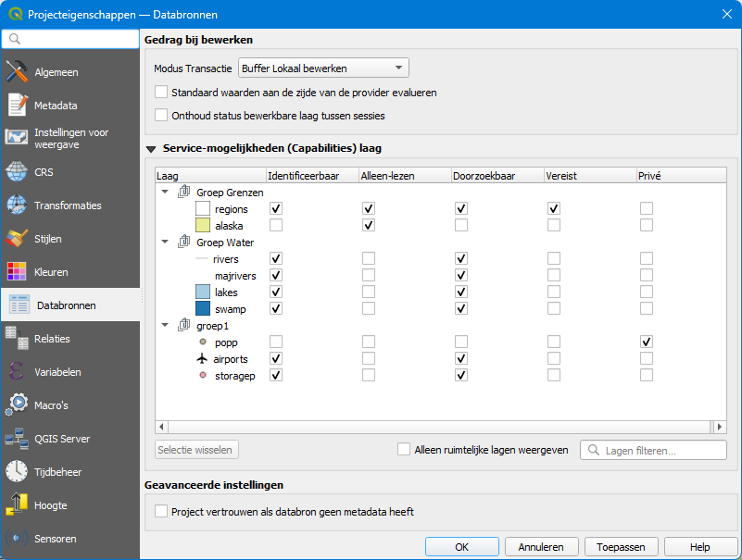The height and width of the screenshot is (560, 742).
Task: Check Alleen-lezen for the rivers layer
Action: click(x=369, y=258)
